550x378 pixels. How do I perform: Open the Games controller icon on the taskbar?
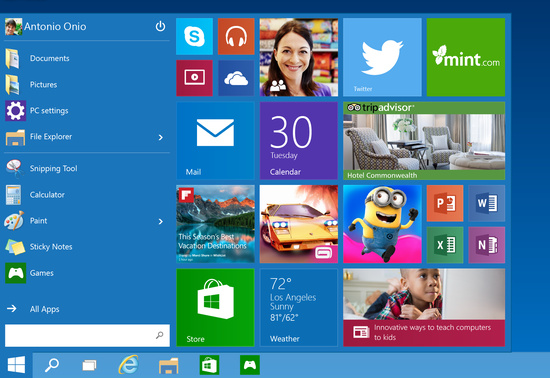(250, 365)
